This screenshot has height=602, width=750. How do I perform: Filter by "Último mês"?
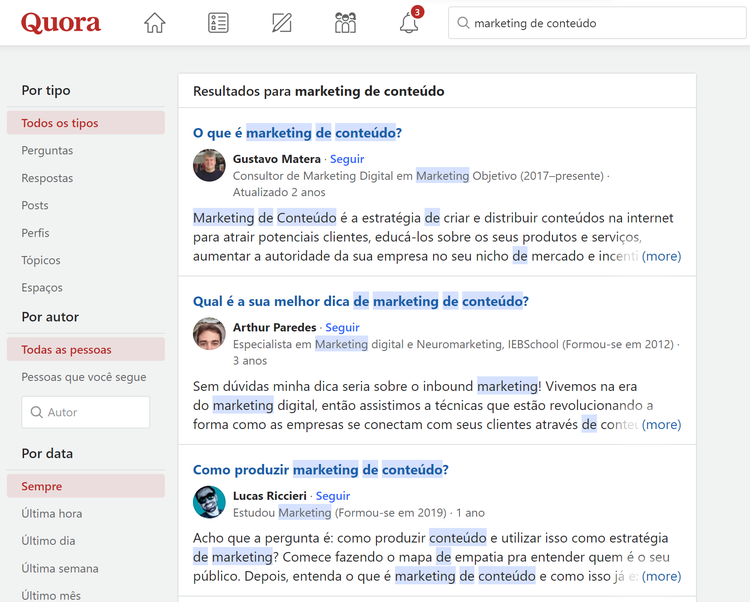(x=51, y=595)
